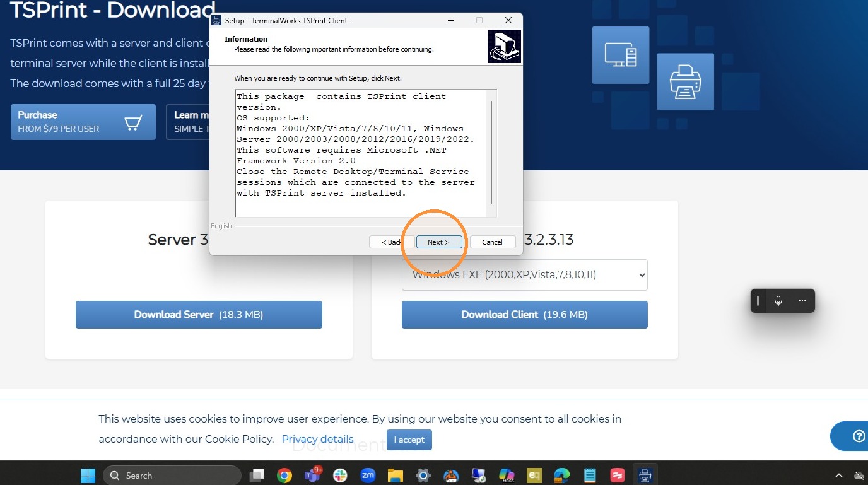This screenshot has width=868, height=485.
Task: Go back with the Back button in Setup
Action: (392, 242)
